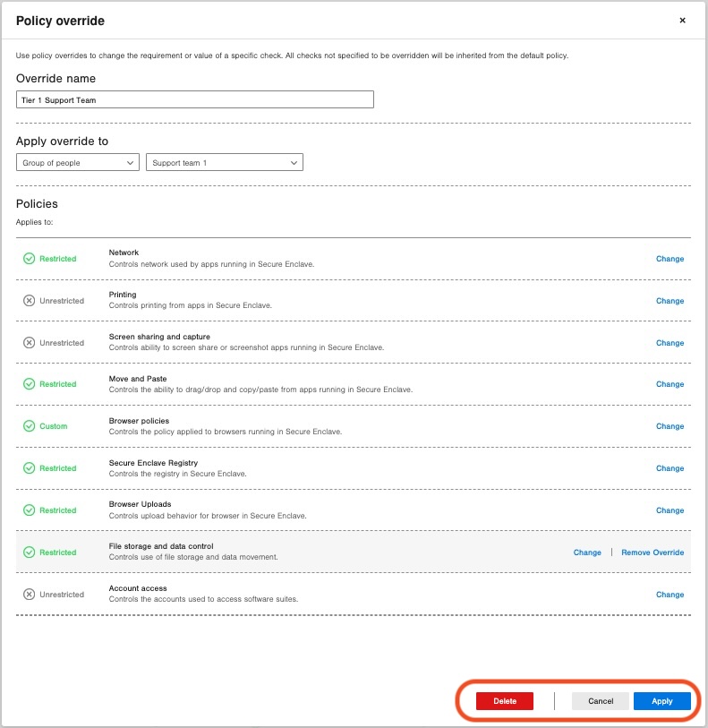Click Restricted label in Network row
The image size is (708, 728).
pyautogui.click(x=57, y=259)
